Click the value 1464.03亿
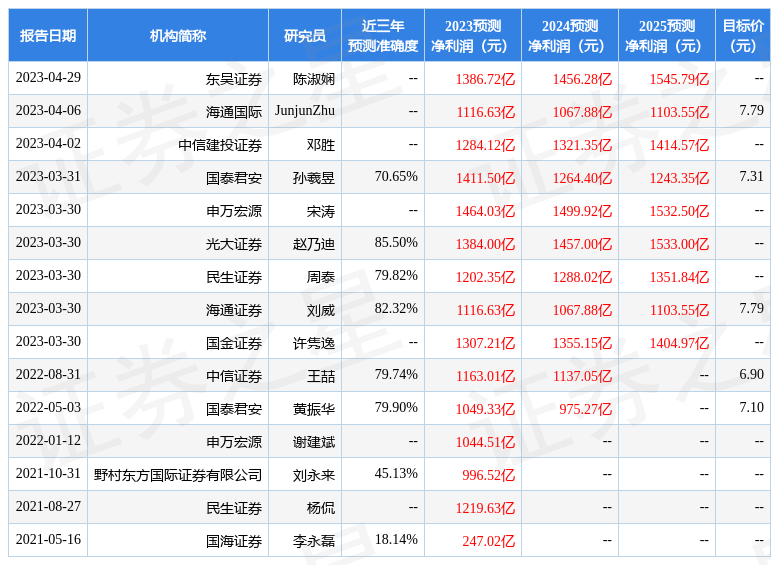Image resolution: width=771 pixels, height=565 pixels. (485, 211)
